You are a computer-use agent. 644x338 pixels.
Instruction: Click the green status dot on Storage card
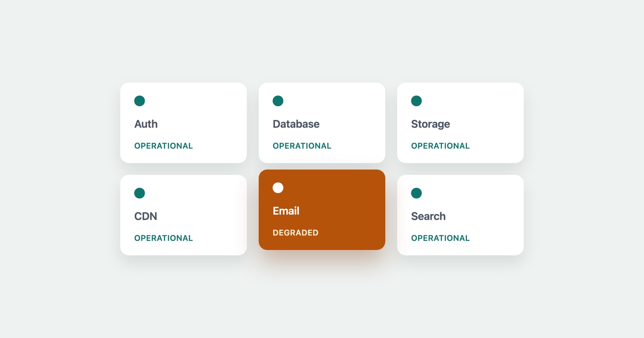417,101
